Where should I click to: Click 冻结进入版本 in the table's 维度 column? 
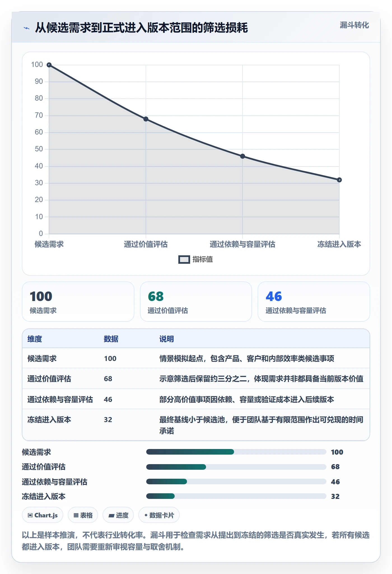(49, 420)
